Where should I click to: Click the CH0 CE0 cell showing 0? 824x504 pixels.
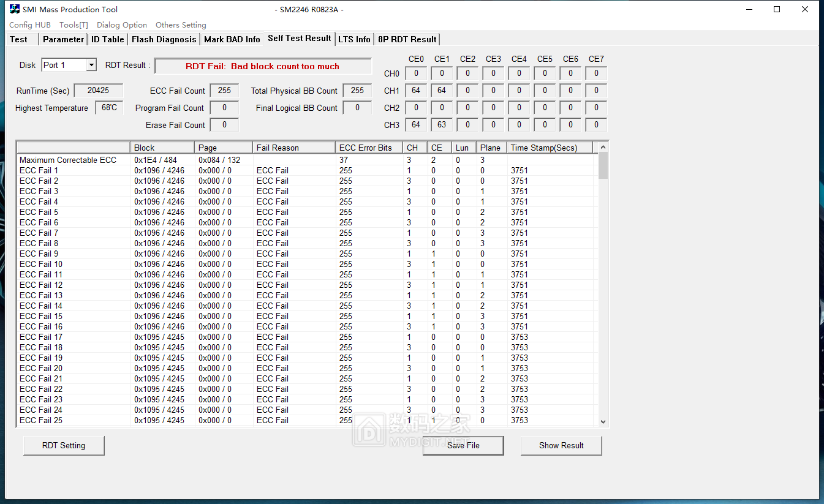[x=416, y=73]
